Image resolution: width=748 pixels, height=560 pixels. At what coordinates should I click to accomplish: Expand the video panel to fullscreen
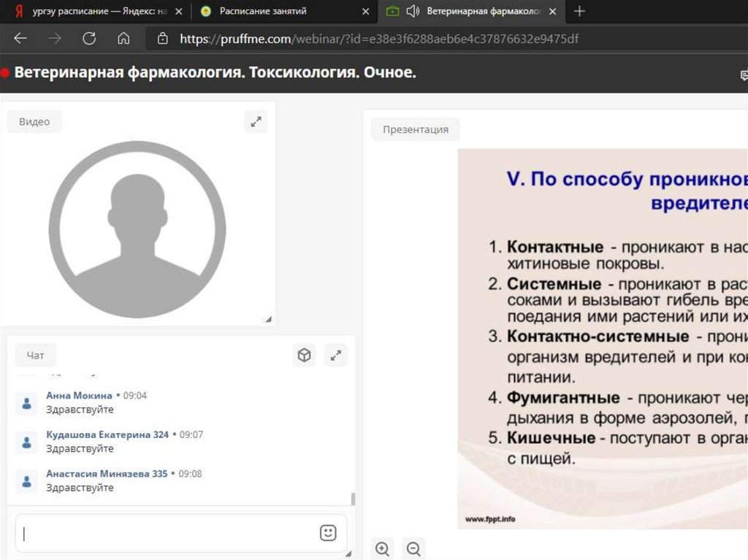[256, 122]
